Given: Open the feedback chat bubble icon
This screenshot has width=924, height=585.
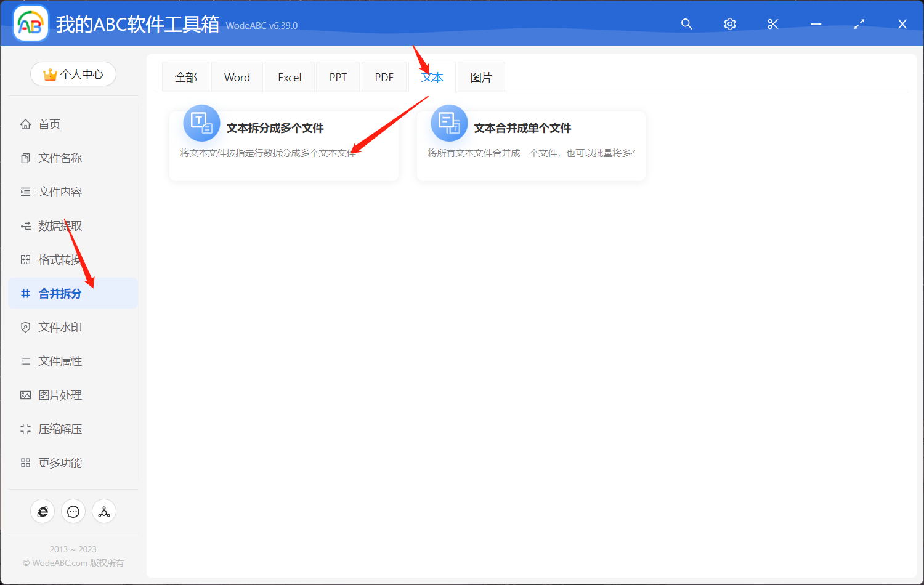Looking at the screenshot, I should [73, 511].
